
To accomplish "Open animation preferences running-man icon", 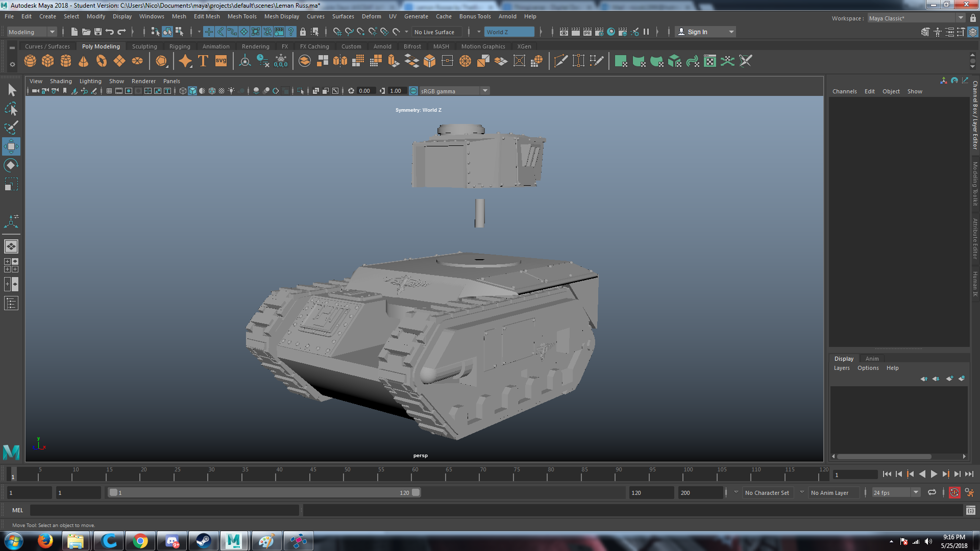I will (969, 492).
